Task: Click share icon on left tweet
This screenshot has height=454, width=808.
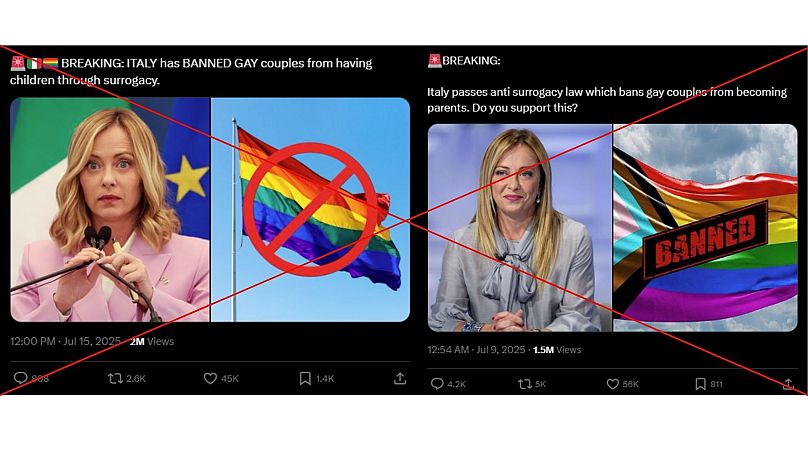Action: 400,379
